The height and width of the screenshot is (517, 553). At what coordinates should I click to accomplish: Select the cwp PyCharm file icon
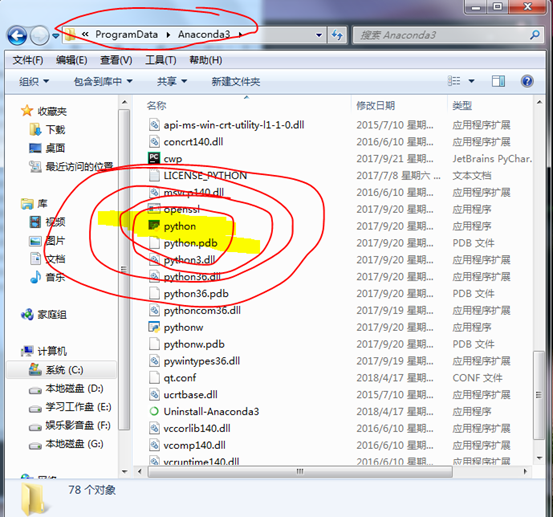[154, 158]
